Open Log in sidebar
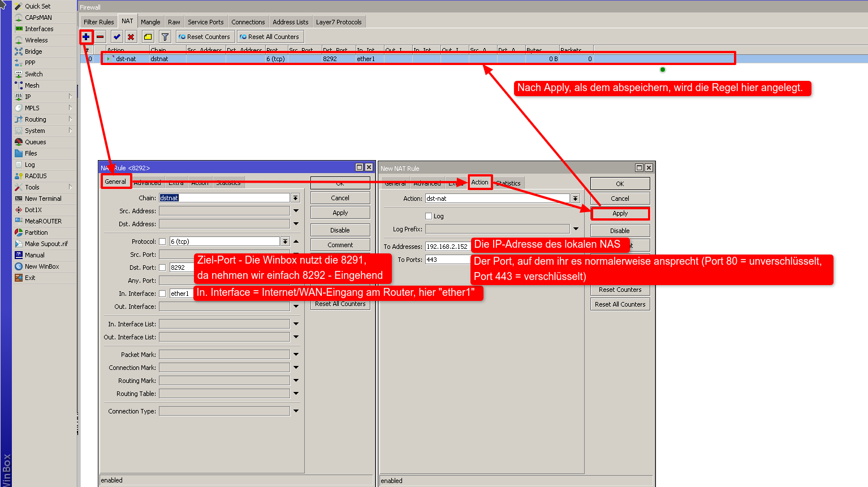The height and width of the screenshot is (487, 868). (x=29, y=165)
